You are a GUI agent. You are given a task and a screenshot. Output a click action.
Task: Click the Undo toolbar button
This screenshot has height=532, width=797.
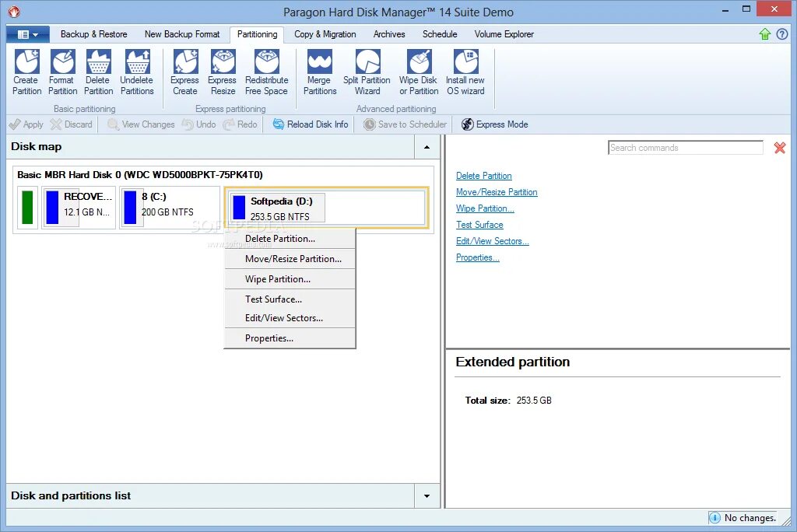click(x=199, y=124)
